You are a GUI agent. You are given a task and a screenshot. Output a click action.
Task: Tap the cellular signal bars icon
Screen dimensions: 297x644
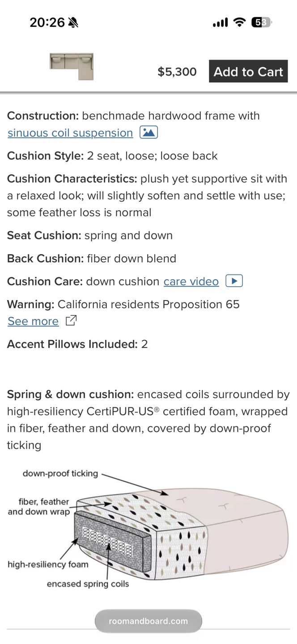pyautogui.click(x=220, y=22)
